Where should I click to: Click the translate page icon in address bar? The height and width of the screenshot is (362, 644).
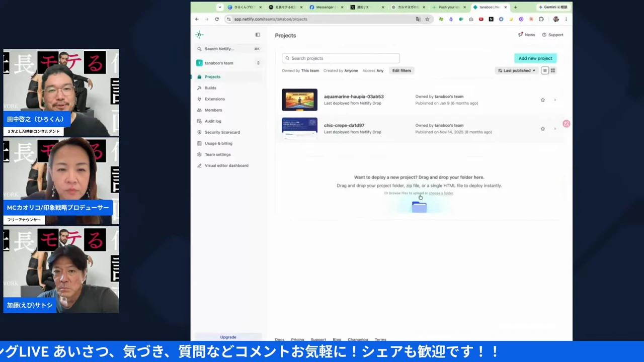click(x=418, y=19)
